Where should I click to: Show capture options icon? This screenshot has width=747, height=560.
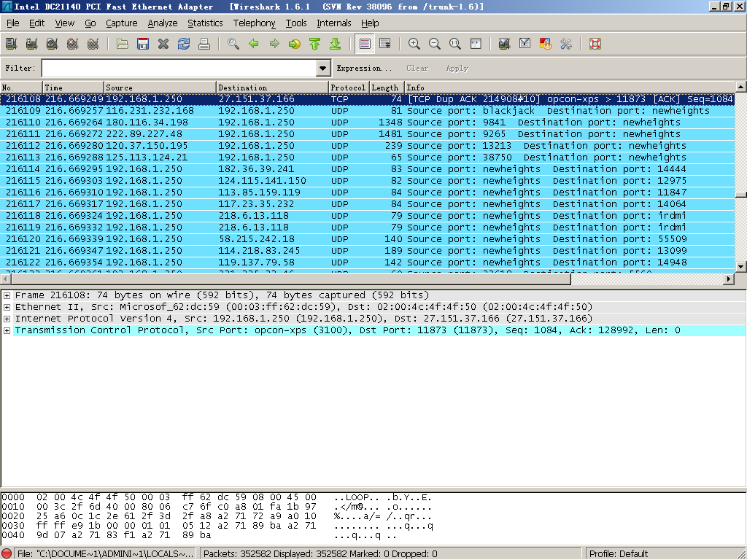point(31,44)
